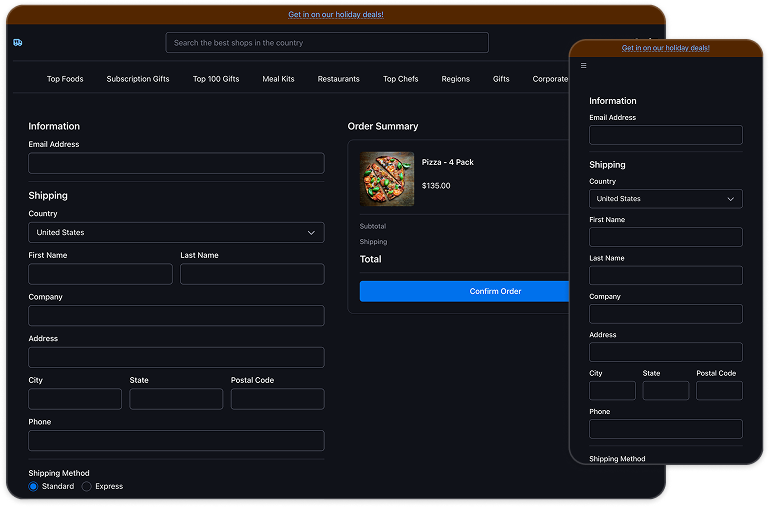770x507 pixels.
Task: Go to Top 100 Gifts
Action: click(x=216, y=79)
